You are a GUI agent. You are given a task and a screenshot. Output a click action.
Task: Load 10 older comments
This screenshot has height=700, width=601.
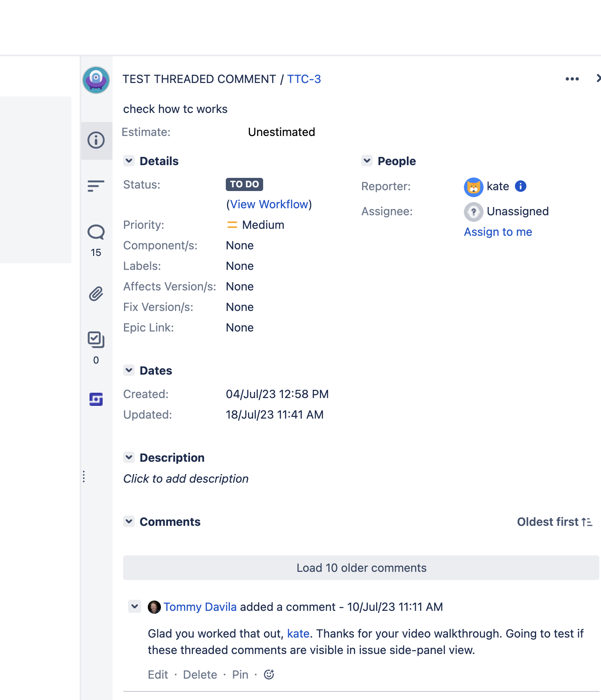[361, 568]
